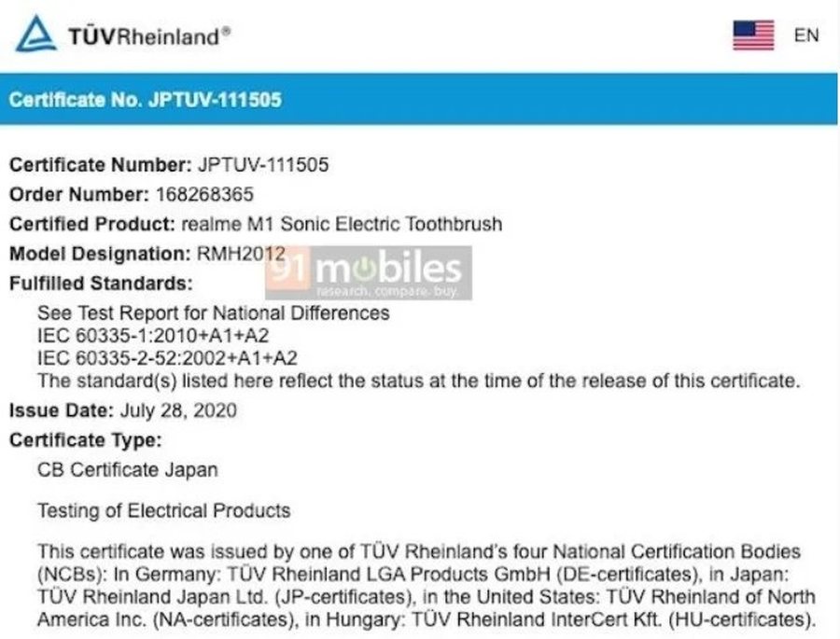Click the blue Certificate No. JPTUV-111505 header
Viewport: 840px width, 639px height.
(x=145, y=100)
